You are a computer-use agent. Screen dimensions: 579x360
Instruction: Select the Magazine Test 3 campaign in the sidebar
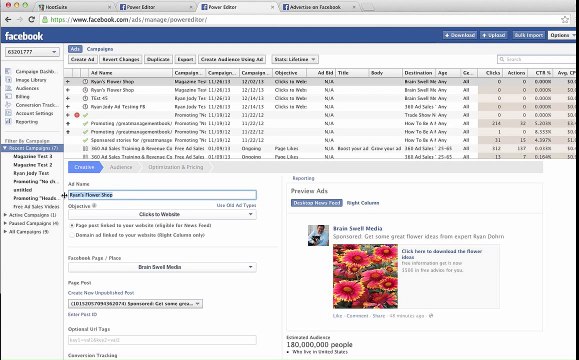tap(32, 157)
